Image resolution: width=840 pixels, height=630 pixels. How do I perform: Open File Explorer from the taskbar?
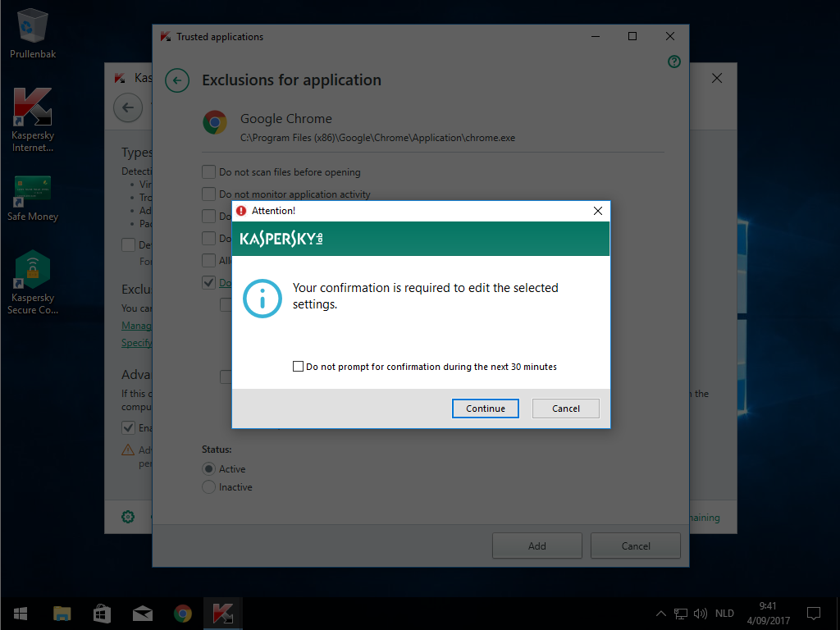pyautogui.click(x=62, y=614)
